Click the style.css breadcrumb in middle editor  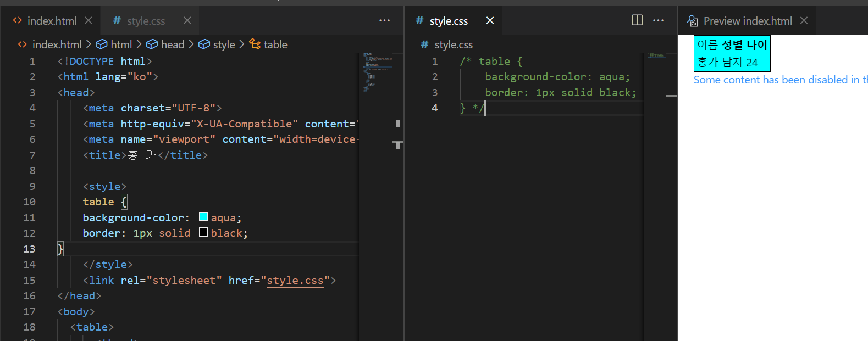coord(454,44)
